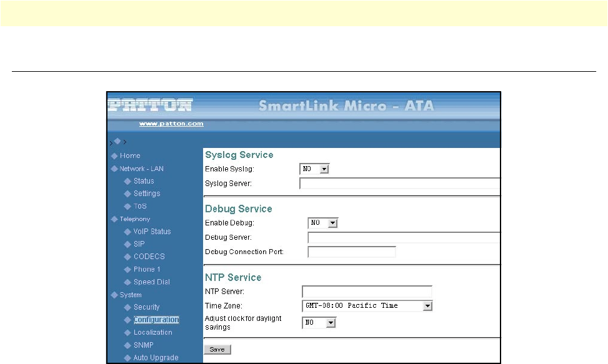The width and height of the screenshot is (608, 364).
Task: Open the Security page
Action: point(147,307)
